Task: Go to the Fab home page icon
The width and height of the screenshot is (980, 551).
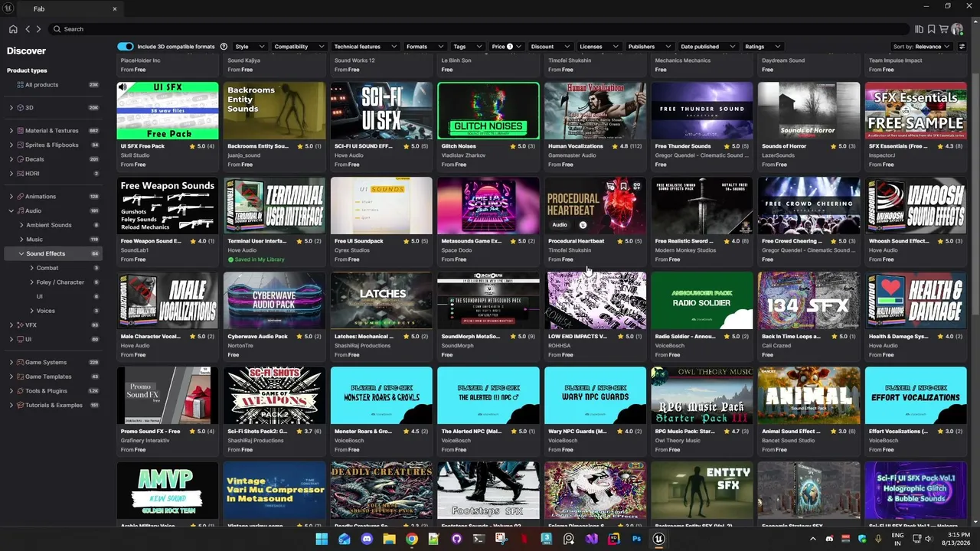Action: pyautogui.click(x=13, y=29)
